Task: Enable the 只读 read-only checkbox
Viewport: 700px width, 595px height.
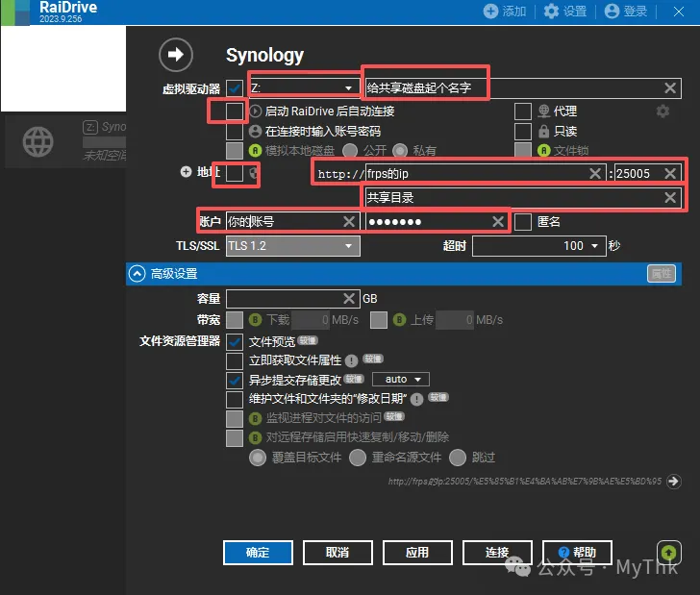Action: [523, 131]
